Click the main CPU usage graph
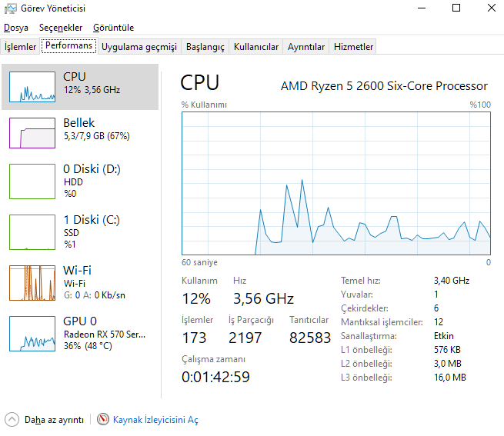 click(336, 183)
